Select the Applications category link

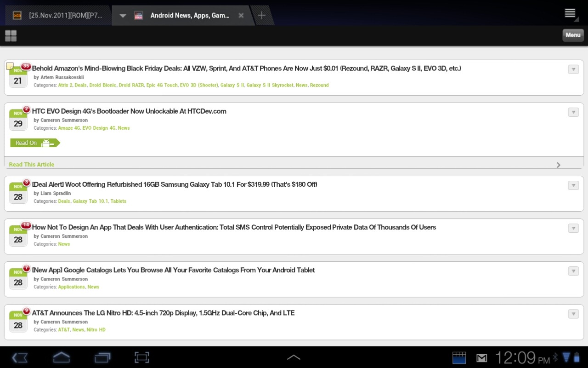coord(72,287)
